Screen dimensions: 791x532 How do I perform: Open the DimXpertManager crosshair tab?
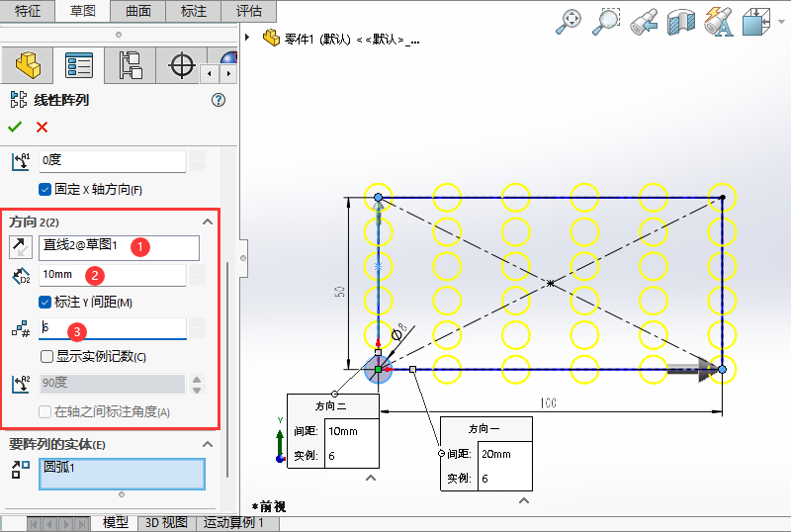point(182,65)
